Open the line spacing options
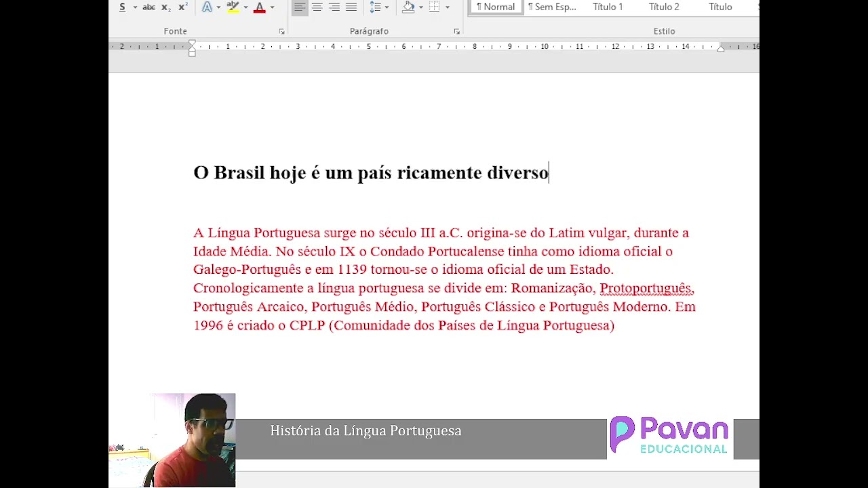The height and width of the screenshot is (488, 868). [375, 7]
